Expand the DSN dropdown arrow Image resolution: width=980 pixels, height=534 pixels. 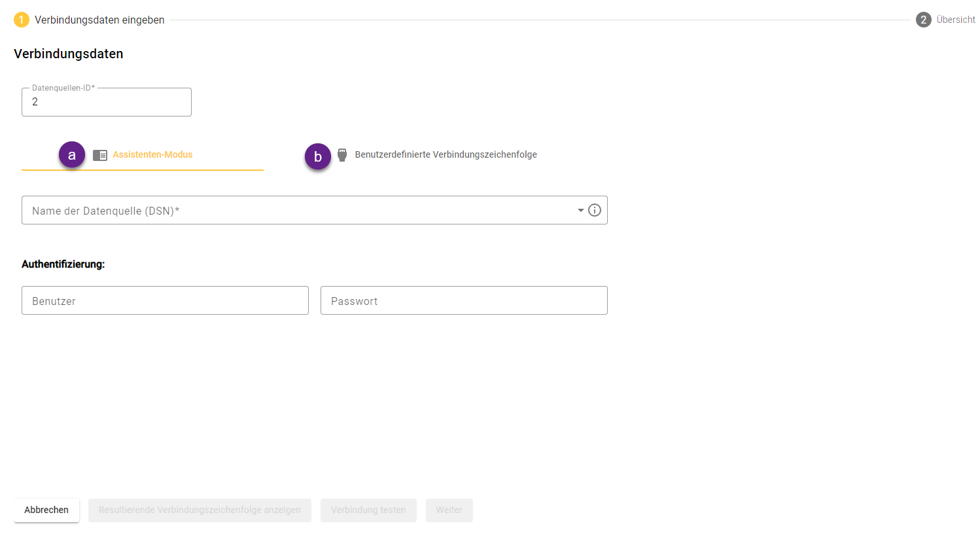(580, 210)
